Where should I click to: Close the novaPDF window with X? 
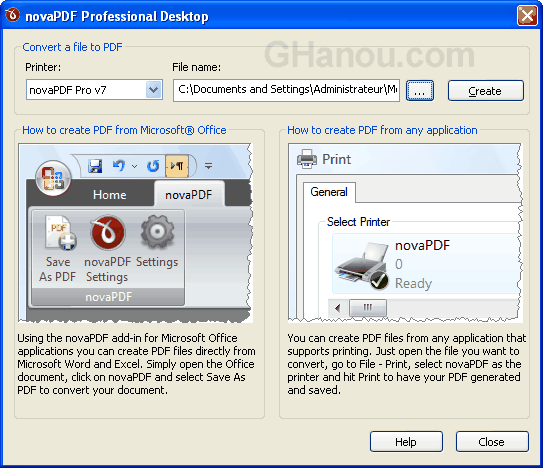click(527, 16)
